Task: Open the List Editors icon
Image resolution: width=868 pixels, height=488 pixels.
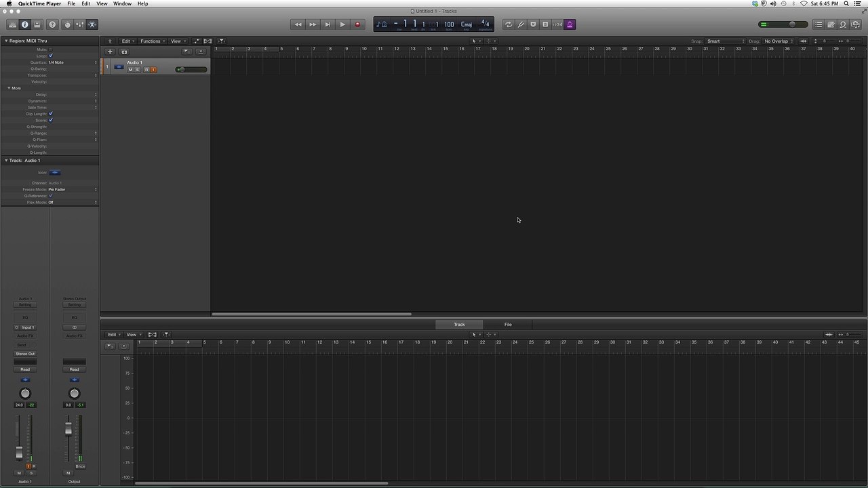Action: [818, 24]
